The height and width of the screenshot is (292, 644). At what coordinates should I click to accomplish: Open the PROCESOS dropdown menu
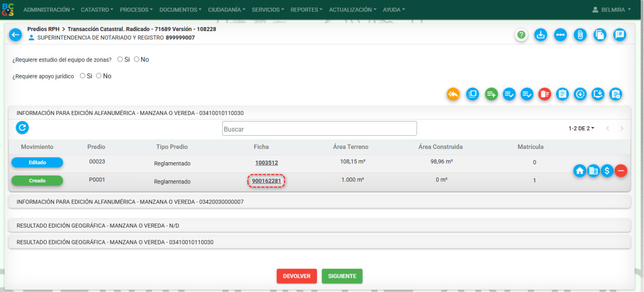[136, 10]
